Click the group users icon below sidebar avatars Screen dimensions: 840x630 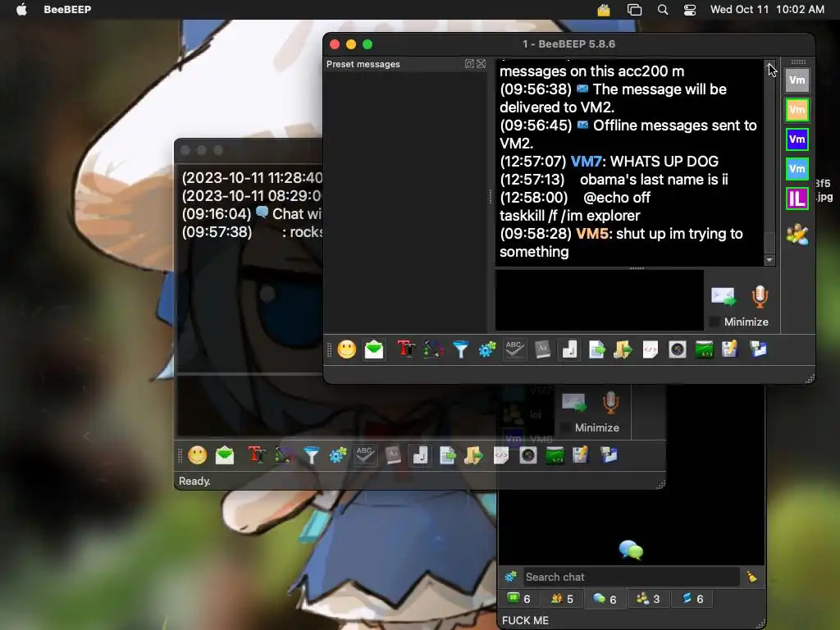[x=797, y=235]
